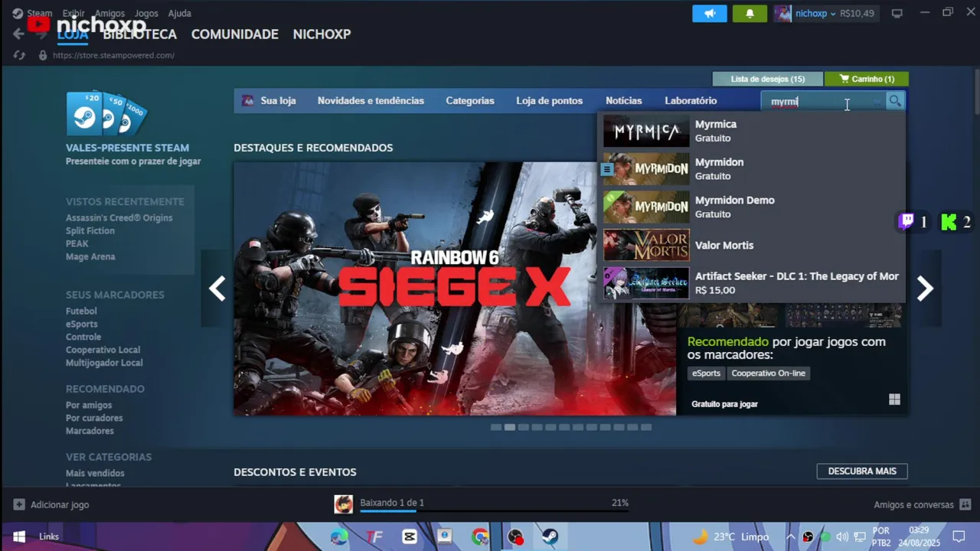This screenshot has height=551, width=980.
Task: Click the download progress bar
Action: tap(495, 510)
